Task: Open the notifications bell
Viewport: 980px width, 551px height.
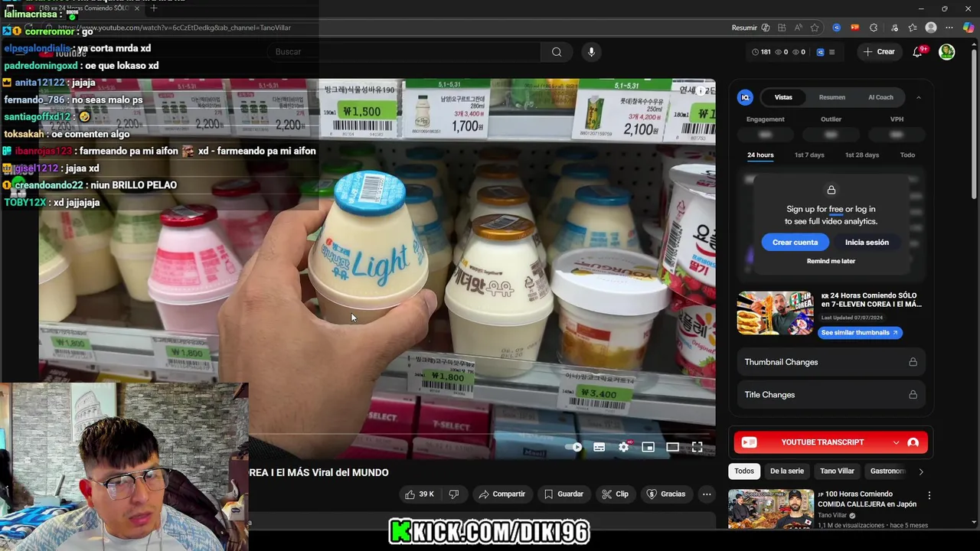Action: [917, 52]
